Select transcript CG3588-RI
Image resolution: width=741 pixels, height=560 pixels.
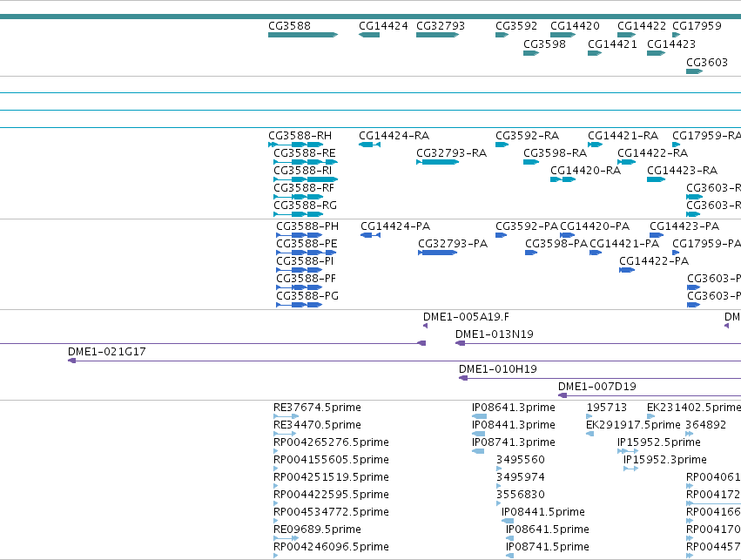coord(302,171)
